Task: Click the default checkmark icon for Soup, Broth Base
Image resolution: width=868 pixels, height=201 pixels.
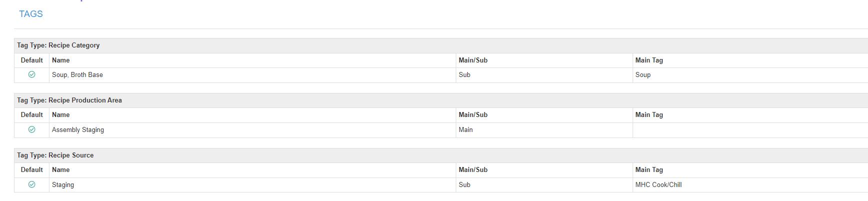Action: 31,74
